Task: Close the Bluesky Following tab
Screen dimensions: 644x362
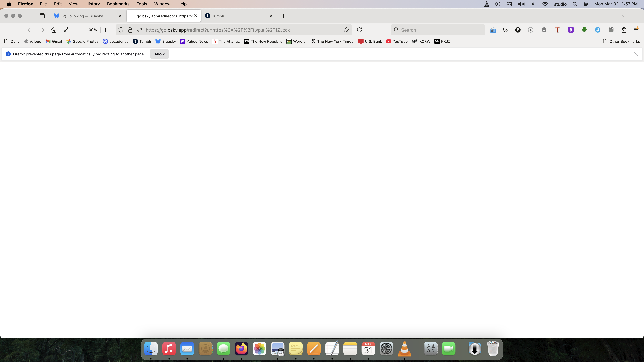Action: tap(120, 16)
